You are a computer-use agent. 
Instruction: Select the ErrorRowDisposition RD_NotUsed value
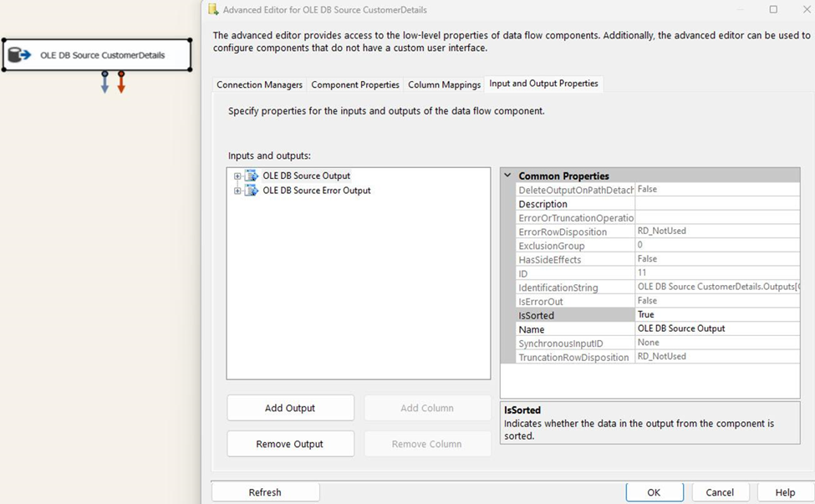coord(719,231)
